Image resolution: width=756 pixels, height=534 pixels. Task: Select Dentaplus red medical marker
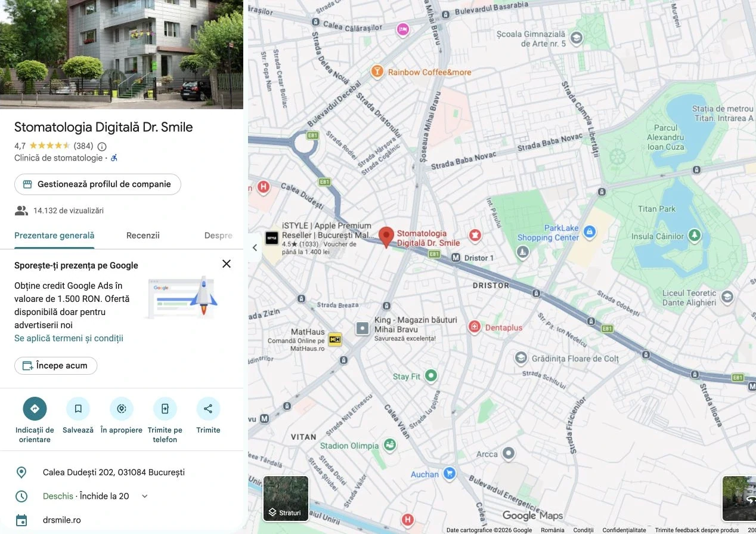point(474,327)
